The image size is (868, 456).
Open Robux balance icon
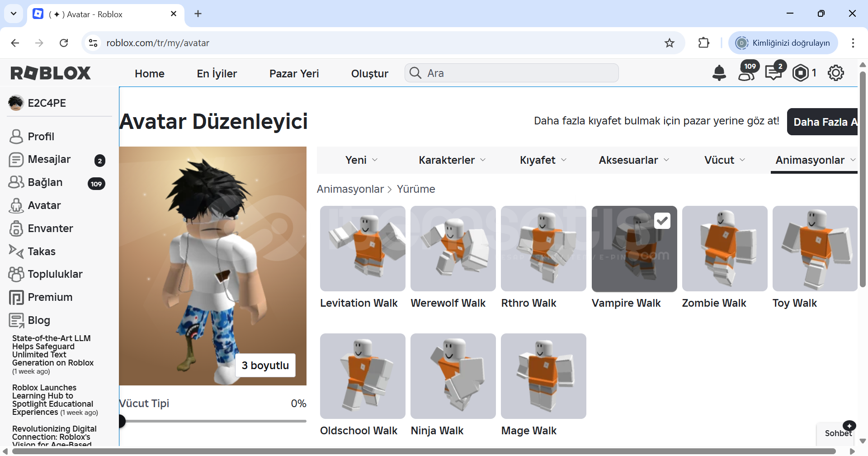(801, 73)
